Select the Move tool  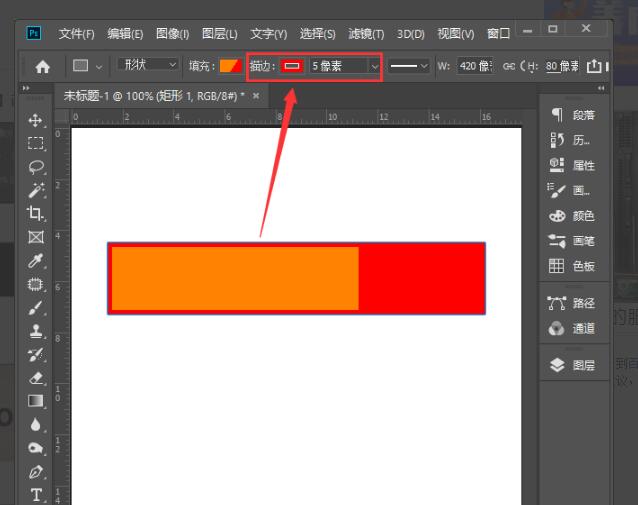tap(35, 120)
